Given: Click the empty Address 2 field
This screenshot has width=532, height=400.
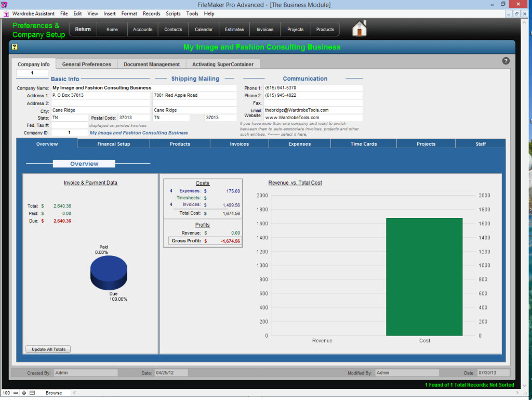Looking at the screenshot, I should coord(100,103).
